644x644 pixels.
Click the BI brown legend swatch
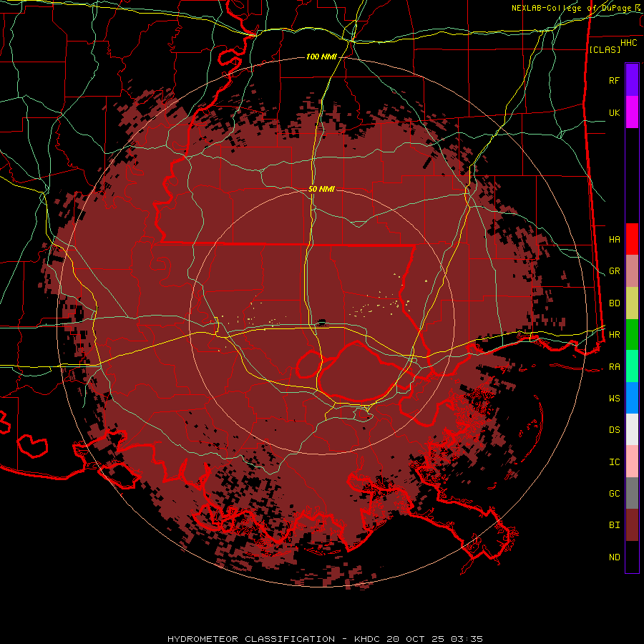632,525
